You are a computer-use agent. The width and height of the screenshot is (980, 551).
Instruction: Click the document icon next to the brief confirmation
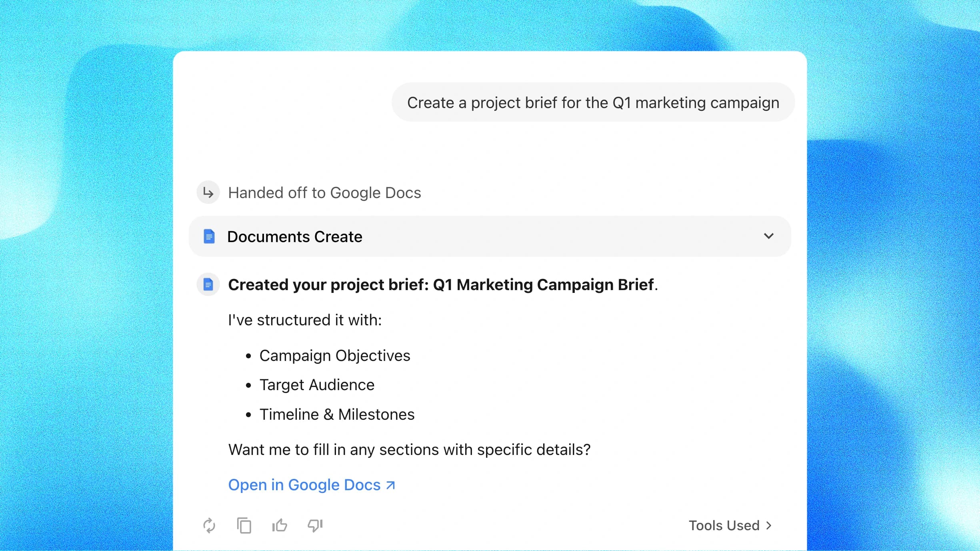pos(208,284)
